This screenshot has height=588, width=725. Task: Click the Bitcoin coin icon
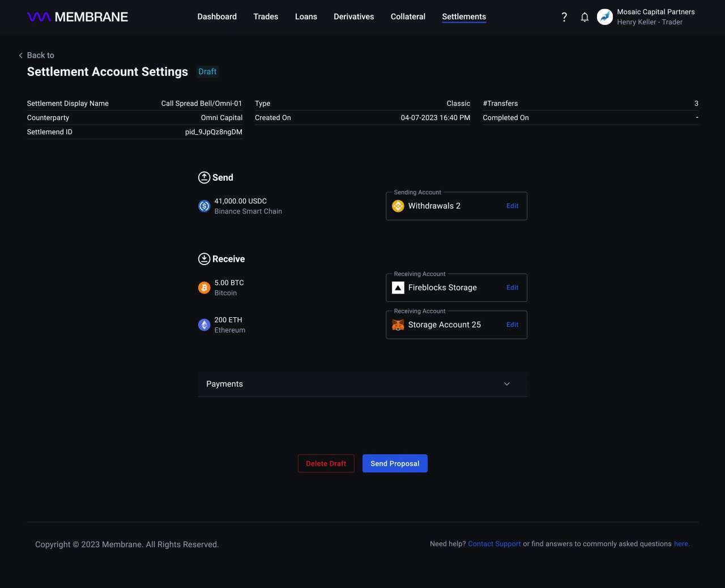tap(204, 288)
